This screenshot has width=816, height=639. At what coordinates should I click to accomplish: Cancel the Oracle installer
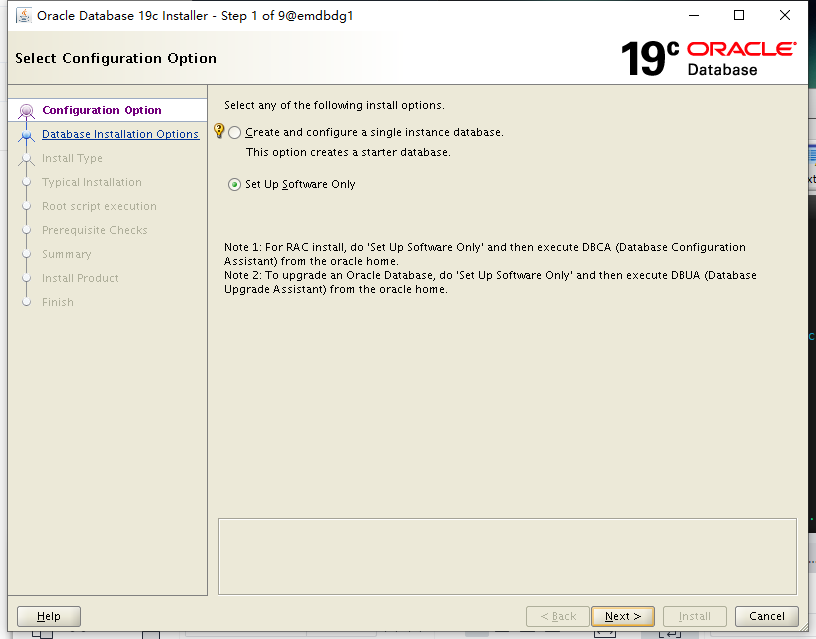point(767,617)
